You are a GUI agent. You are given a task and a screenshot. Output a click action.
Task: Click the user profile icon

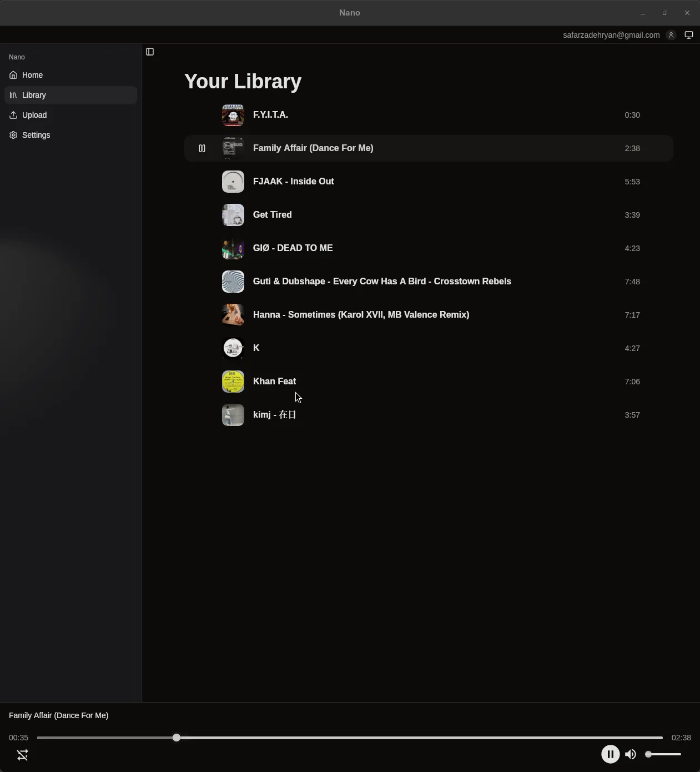(671, 35)
